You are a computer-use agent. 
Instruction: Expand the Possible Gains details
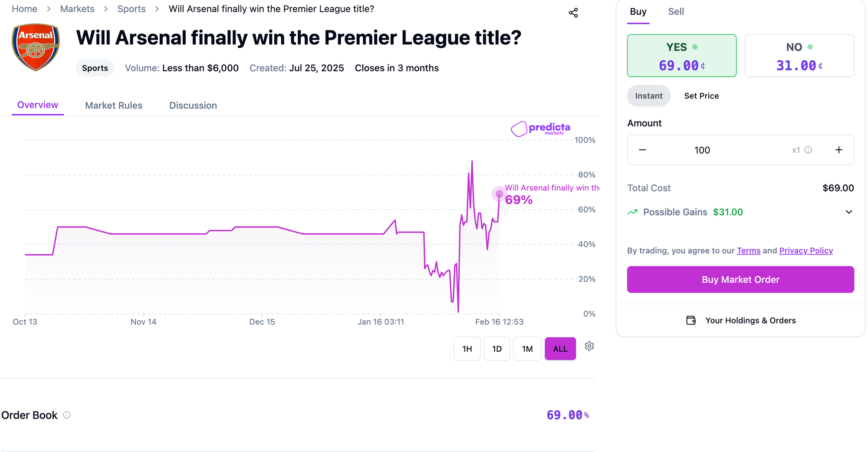849,212
